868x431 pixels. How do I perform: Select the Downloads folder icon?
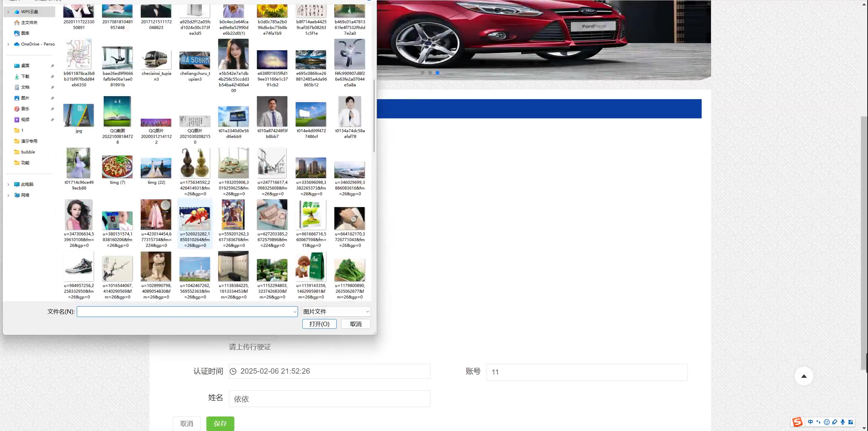(17, 77)
